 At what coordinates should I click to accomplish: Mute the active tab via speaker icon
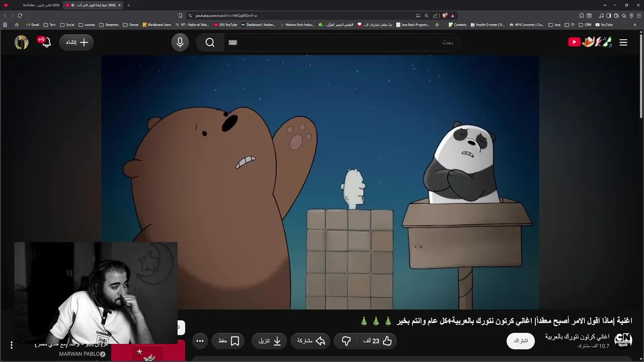[73, 5]
